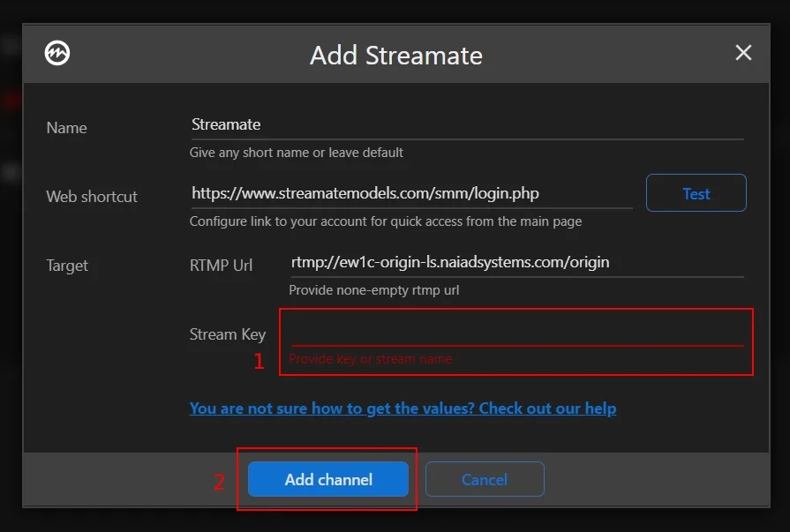790x532 pixels.
Task: Click the 'Add Streamate' dialog title
Action: [396, 56]
